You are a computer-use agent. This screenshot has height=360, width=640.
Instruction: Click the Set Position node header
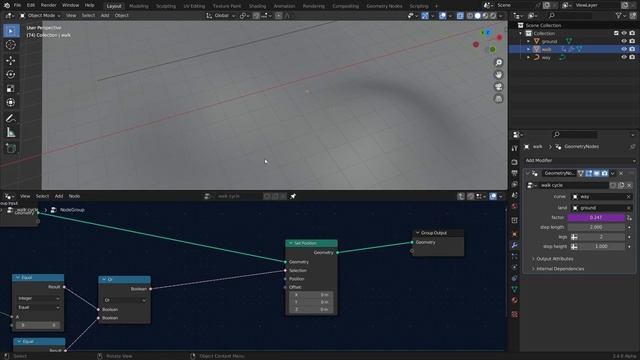[311, 243]
